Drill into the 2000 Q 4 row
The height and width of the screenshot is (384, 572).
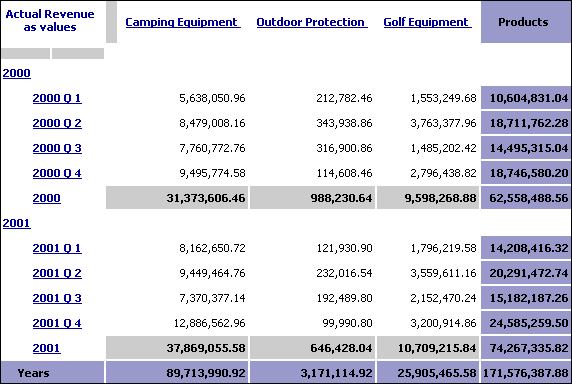pyautogui.click(x=57, y=173)
